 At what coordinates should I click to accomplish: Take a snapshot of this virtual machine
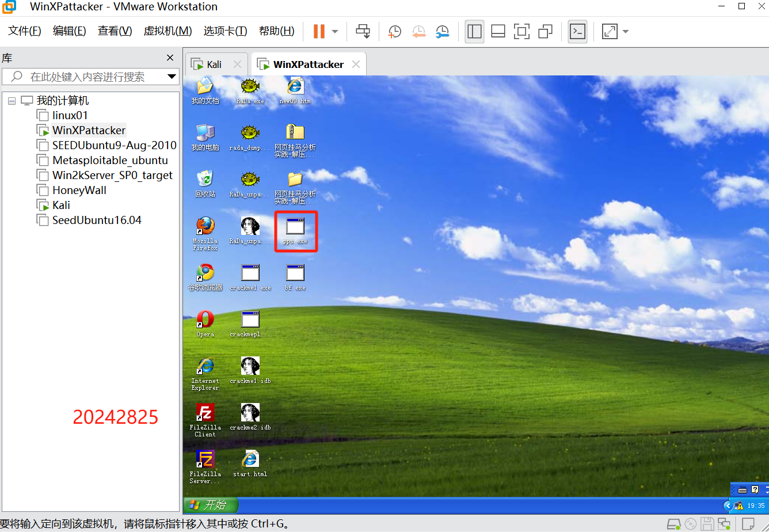point(395,32)
